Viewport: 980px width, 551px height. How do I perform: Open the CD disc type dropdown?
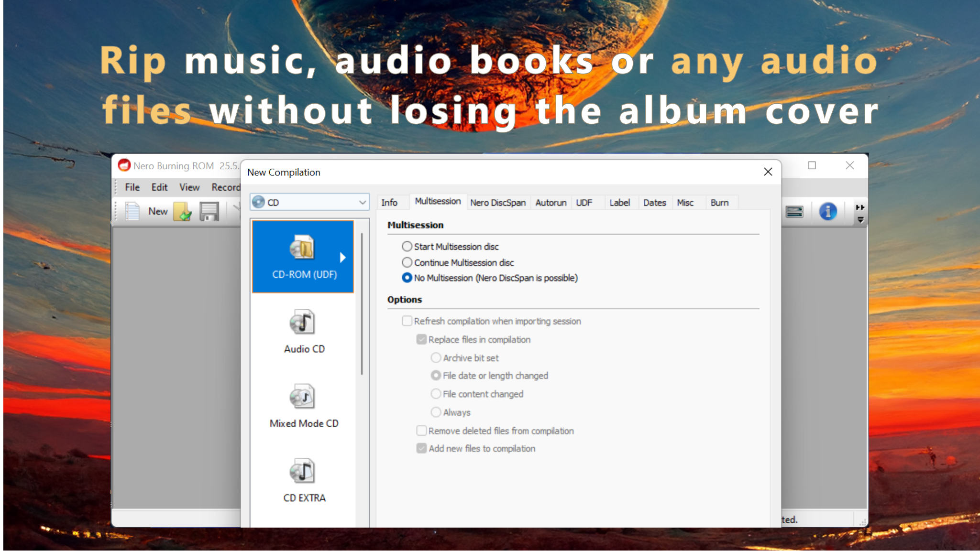click(309, 202)
